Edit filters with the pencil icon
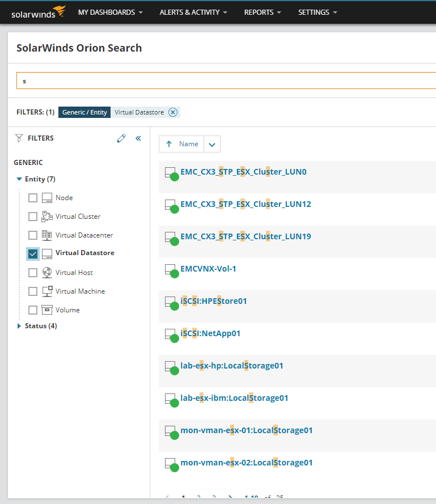Image resolution: width=436 pixels, height=504 pixels. pyautogui.click(x=121, y=138)
